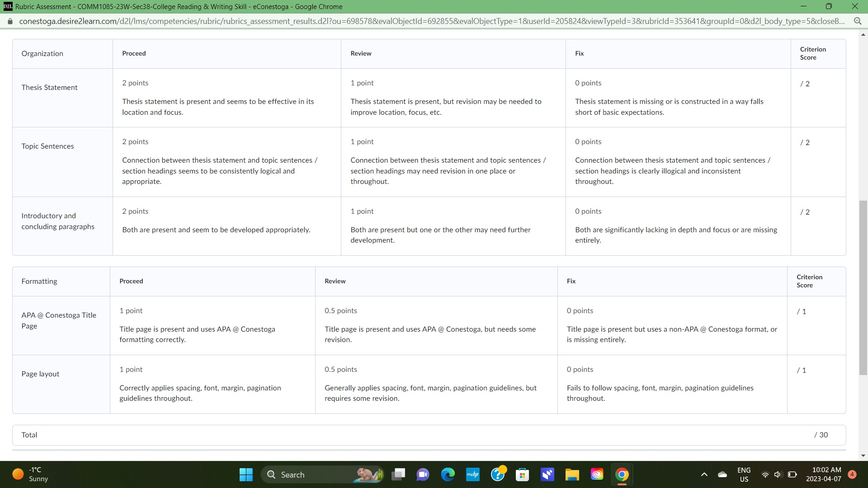This screenshot has height=488, width=868.
Task: Open the Teams Chat taskbar icon
Action: [x=423, y=474]
